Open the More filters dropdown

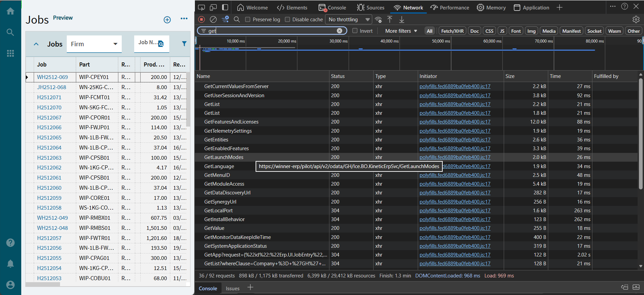click(x=401, y=31)
